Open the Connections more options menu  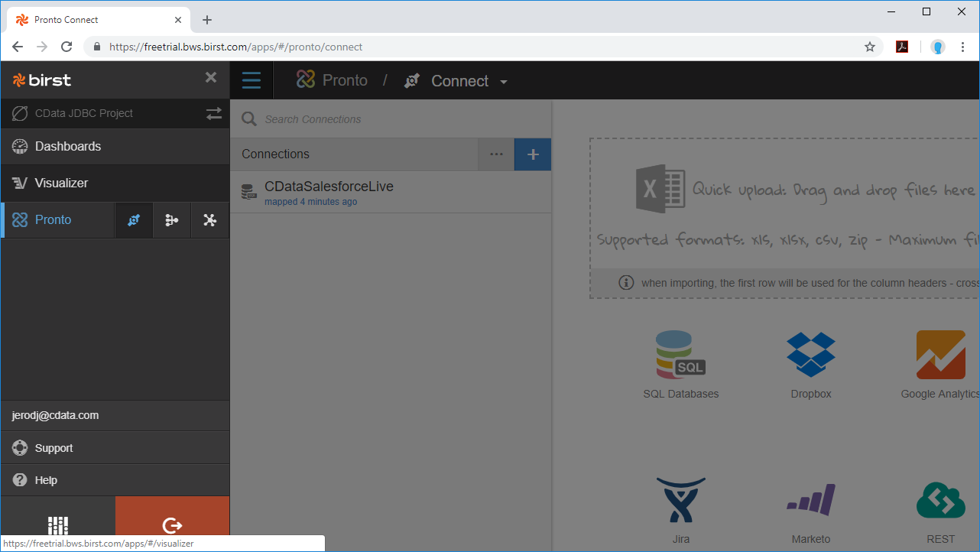[496, 154]
